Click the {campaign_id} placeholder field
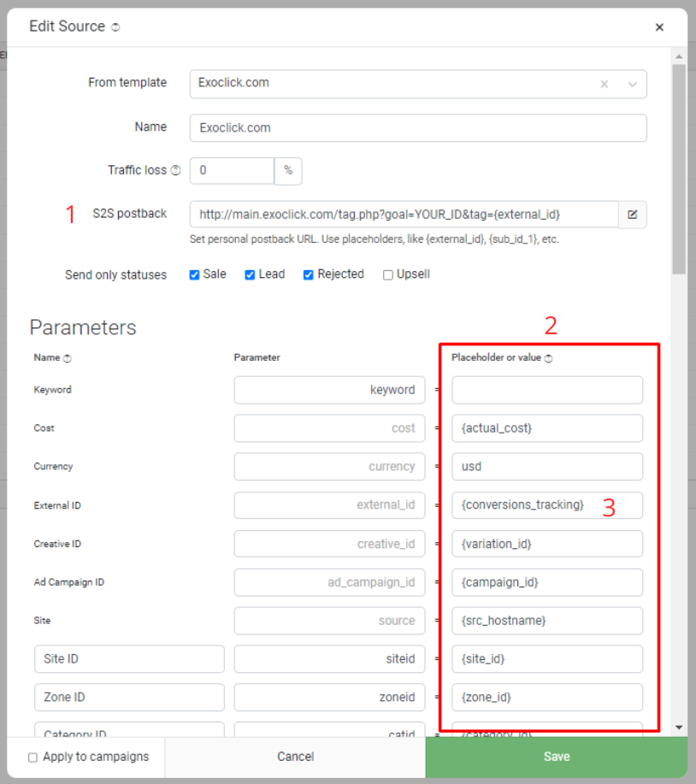Screen dimensions: 696x784 tap(547, 582)
